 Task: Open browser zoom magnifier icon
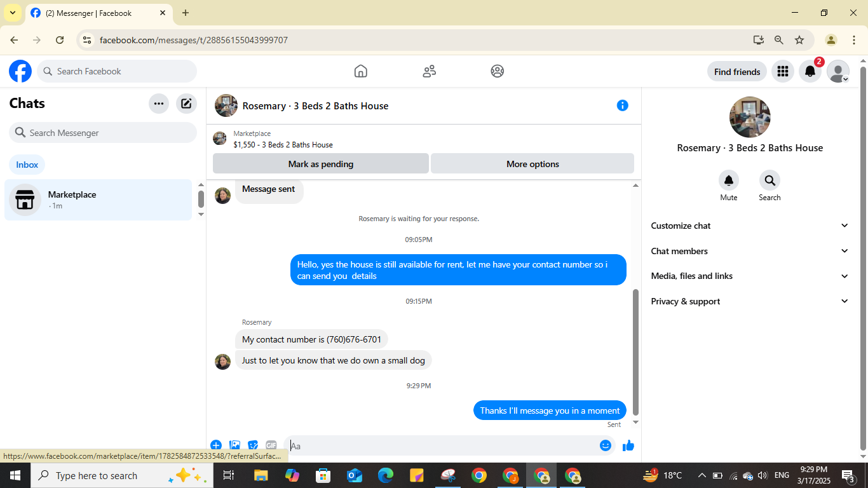pyautogui.click(x=779, y=40)
